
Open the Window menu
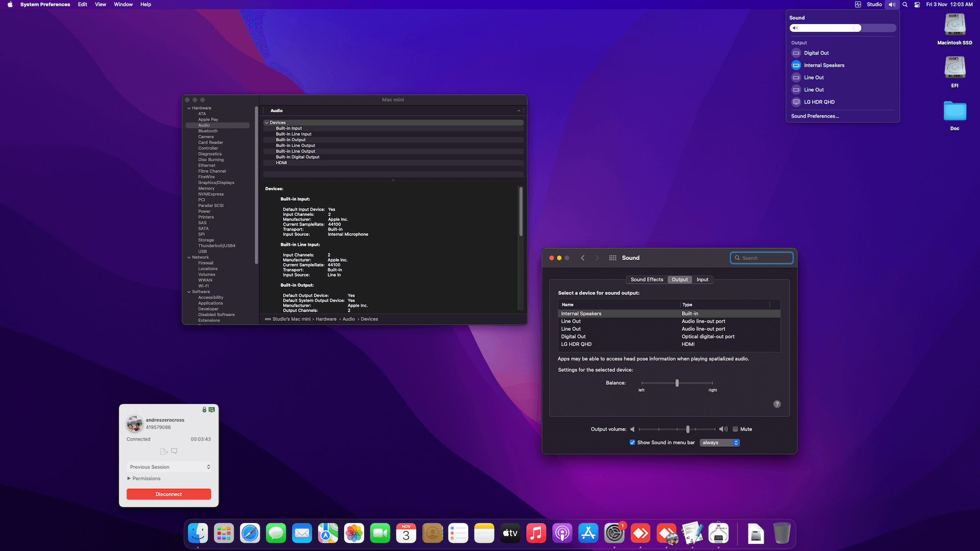pyautogui.click(x=123, y=4)
